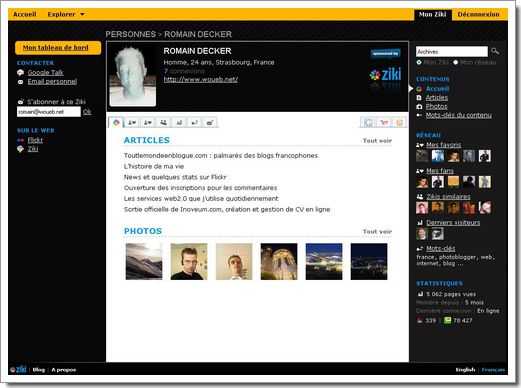
Task: Open the Zikis similaires link
Action: pos(448,197)
